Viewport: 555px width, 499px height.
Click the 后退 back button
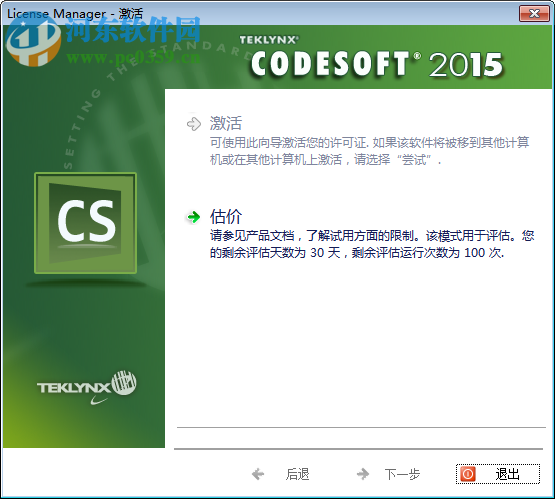point(281,474)
